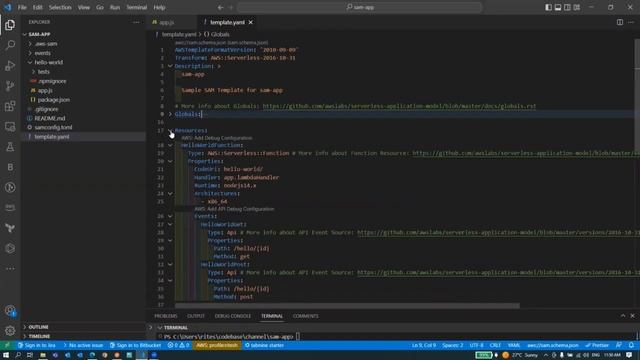640x360 pixels.
Task: Expand the events folder
Action: 30,53
